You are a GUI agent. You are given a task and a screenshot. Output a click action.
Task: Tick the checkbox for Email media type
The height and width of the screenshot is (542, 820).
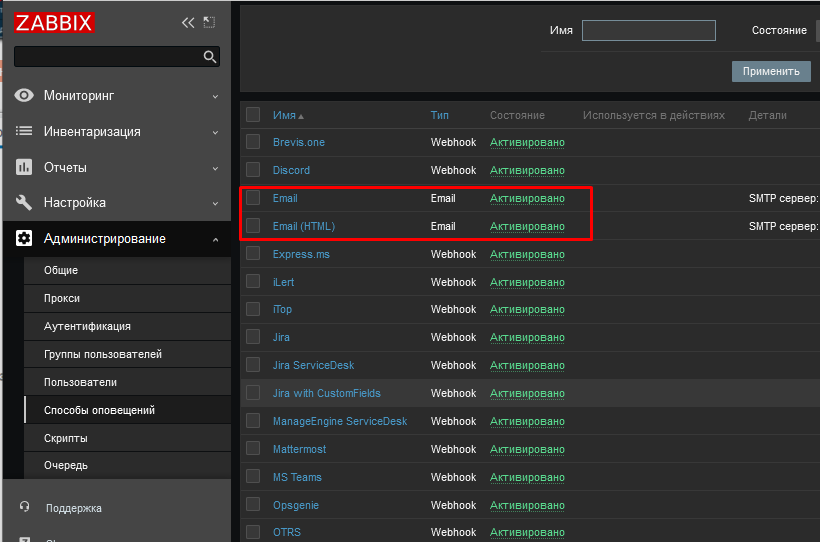pyautogui.click(x=253, y=198)
